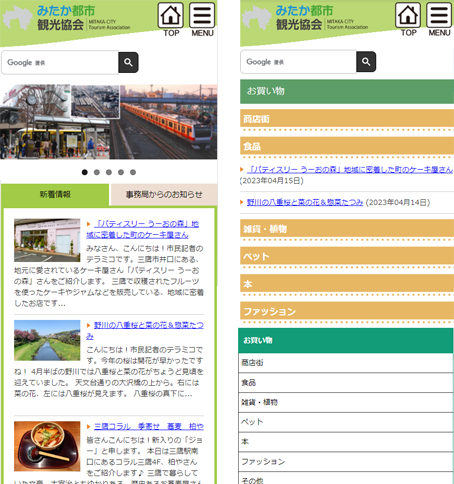
Task: Select the fifth carousel dot
Action: tap(133, 172)
